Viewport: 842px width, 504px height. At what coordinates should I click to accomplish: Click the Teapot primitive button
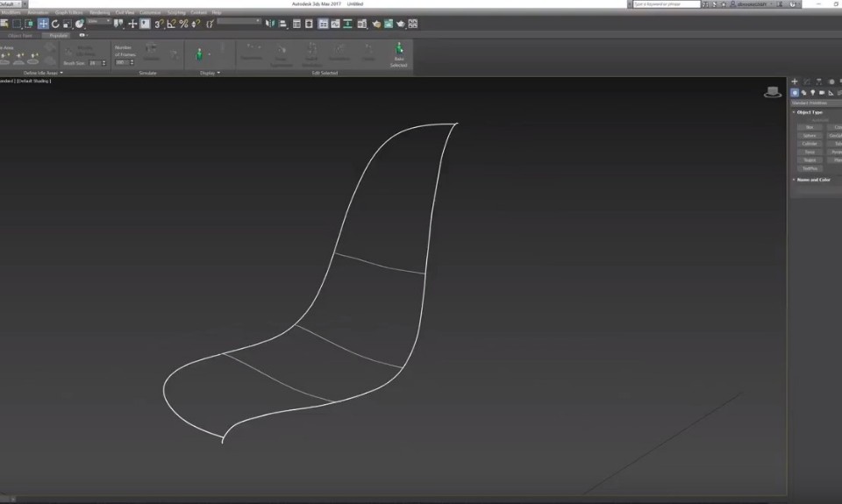810,160
